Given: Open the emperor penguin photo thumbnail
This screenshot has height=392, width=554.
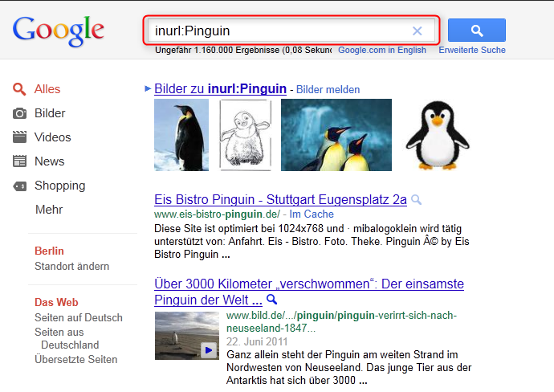Looking at the screenshot, I should tap(181, 135).
